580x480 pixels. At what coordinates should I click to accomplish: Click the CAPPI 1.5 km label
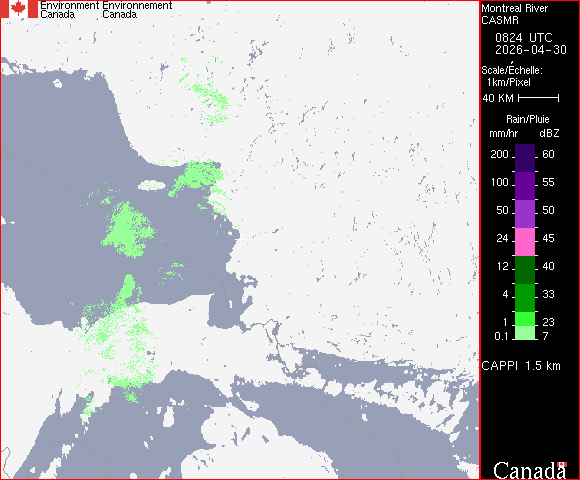point(521,366)
